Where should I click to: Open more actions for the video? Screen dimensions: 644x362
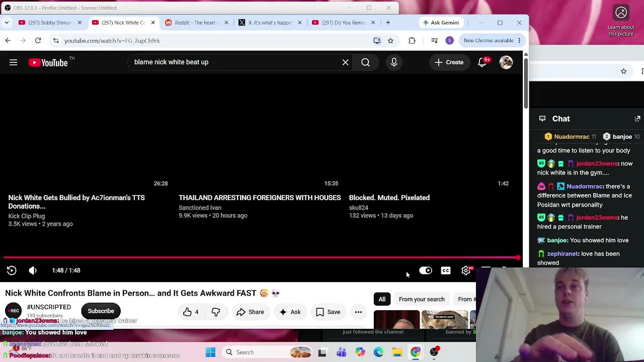pyautogui.click(x=358, y=312)
